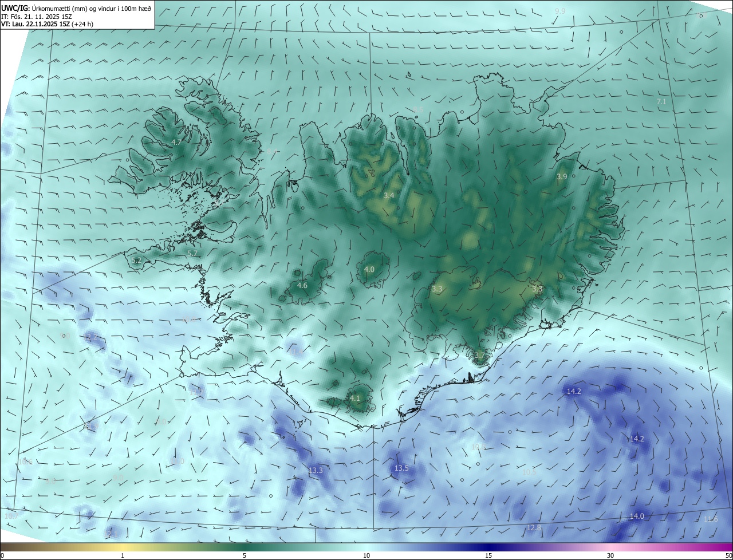Click the 11.6 value label over the sea

click(x=711, y=519)
